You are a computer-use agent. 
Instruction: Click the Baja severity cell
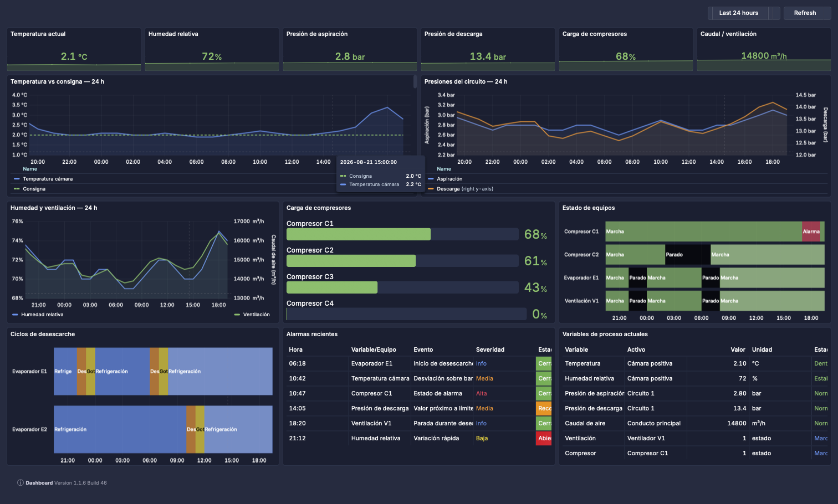tap(482, 438)
